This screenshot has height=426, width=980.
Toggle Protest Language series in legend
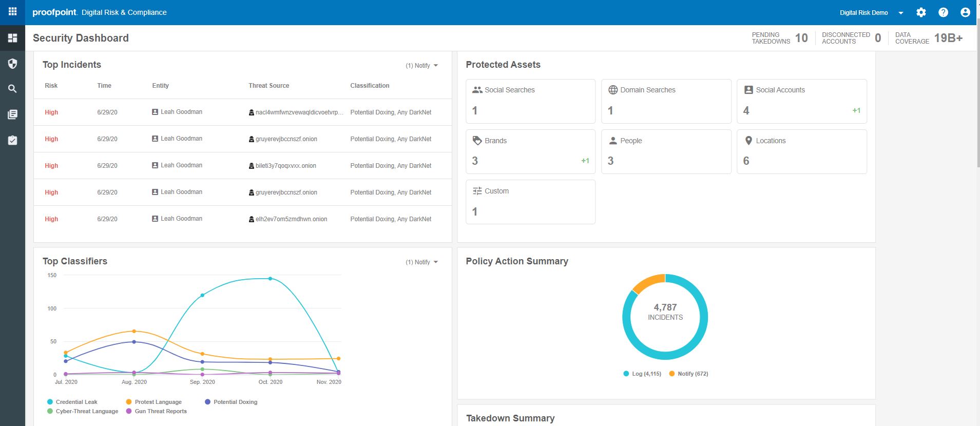click(x=153, y=402)
